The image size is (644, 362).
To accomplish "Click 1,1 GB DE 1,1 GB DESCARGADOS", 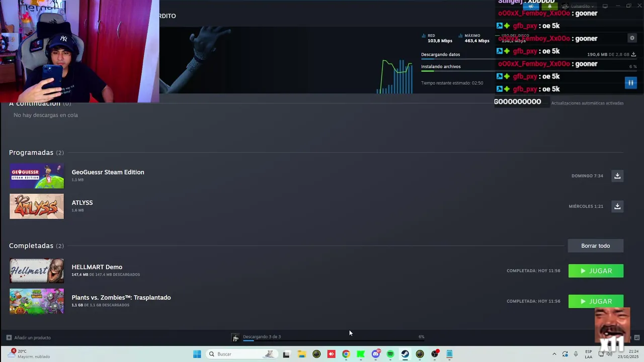I will (x=100, y=305).
